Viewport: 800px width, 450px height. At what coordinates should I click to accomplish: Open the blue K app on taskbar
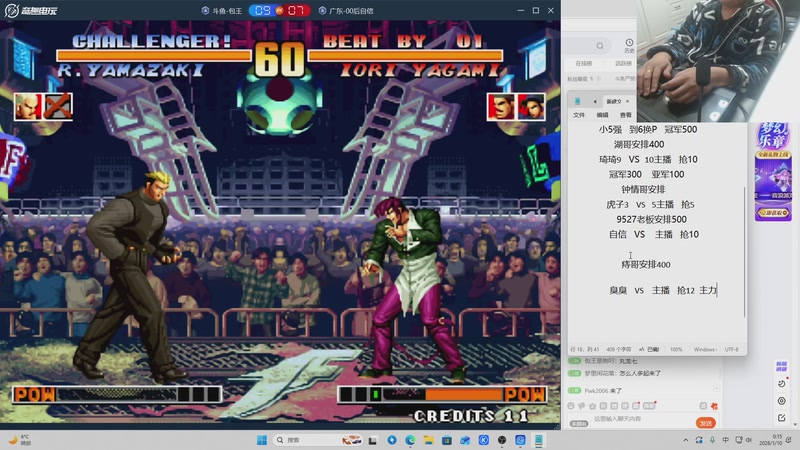click(x=484, y=440)
